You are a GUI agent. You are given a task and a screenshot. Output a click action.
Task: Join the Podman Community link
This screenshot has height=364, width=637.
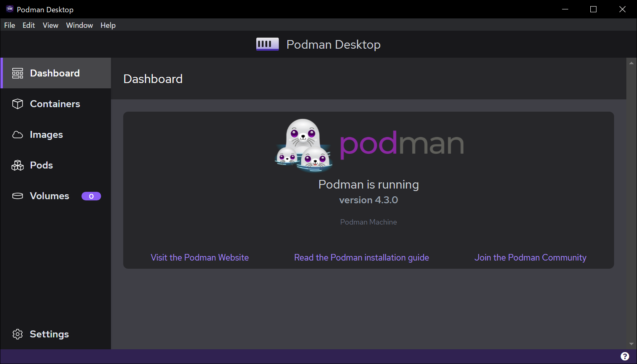(530, 258)
